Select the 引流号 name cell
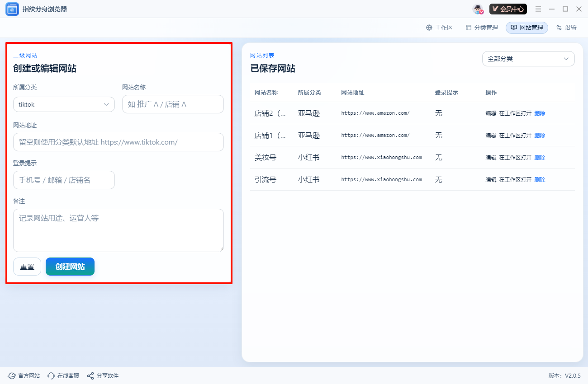The image size is (588, 384). (x=266, y=180)
